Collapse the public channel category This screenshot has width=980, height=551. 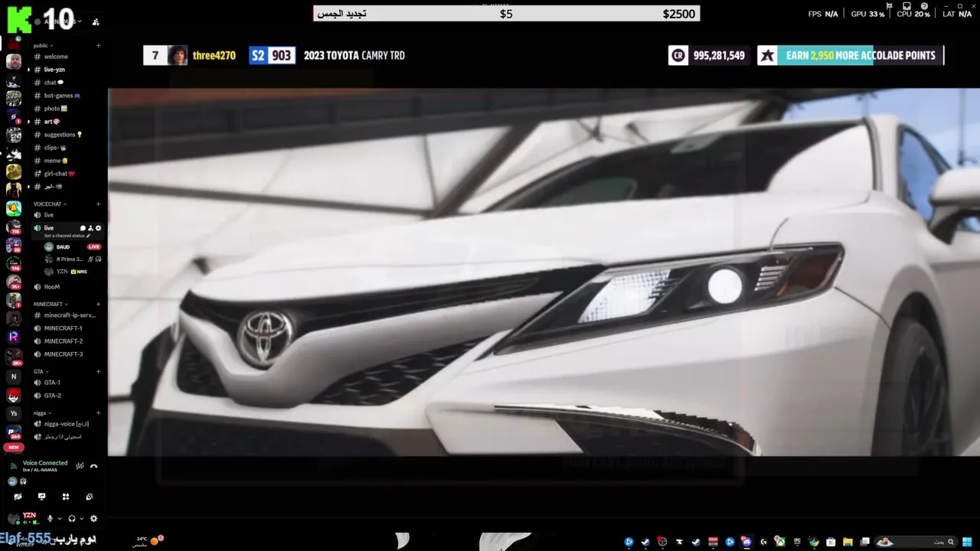click(43, 46)
